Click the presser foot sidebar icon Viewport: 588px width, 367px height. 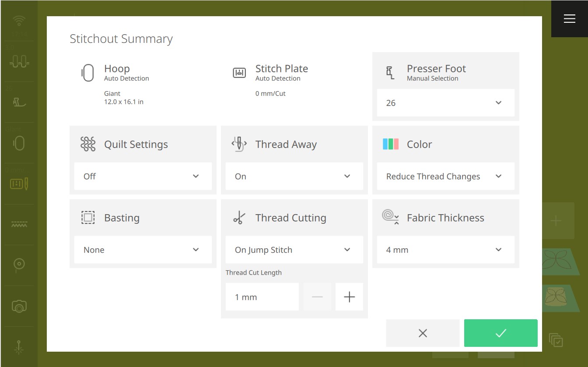coord(19,102)
